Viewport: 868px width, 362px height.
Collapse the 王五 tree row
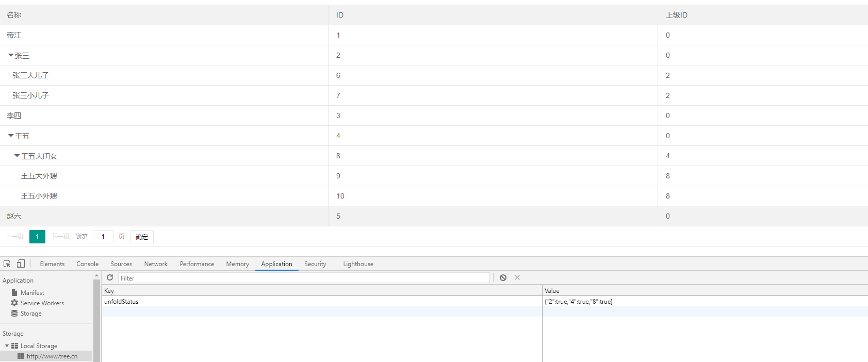pos(11,136)
